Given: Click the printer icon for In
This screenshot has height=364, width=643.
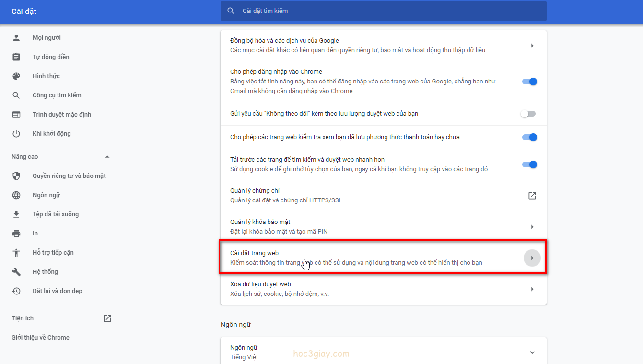Looking at the screenshot, I should [16, 234].
